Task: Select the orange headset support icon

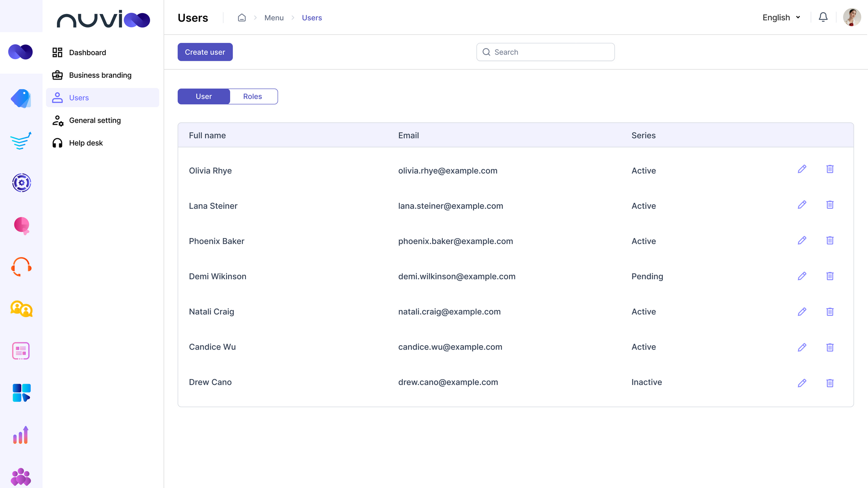Action: pyautogui.click(x=21, y=267)
